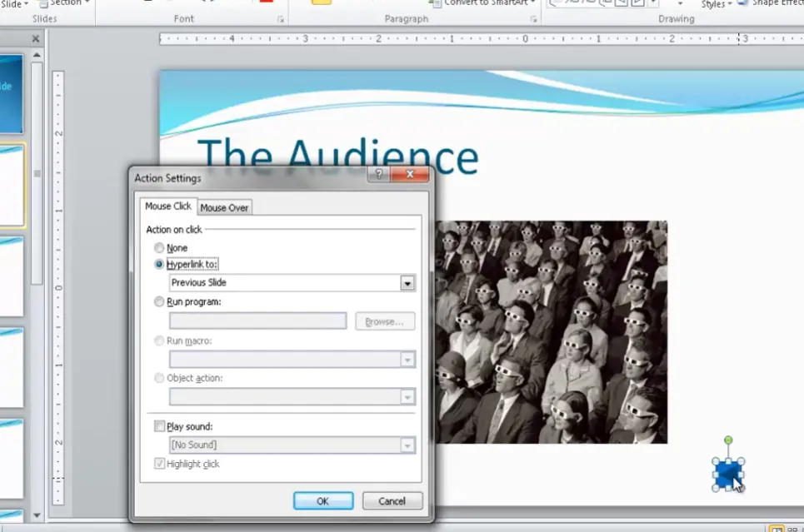Select the Run program radio option
Image resolution: width=804 pixels, height=532 pixels.
[x=159, y=302]
